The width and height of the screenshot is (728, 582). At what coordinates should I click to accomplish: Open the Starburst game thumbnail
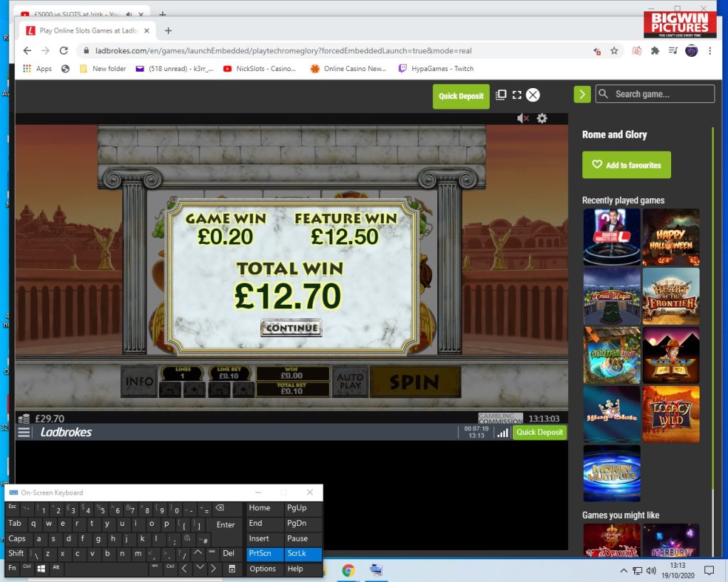tap(671, 540)
